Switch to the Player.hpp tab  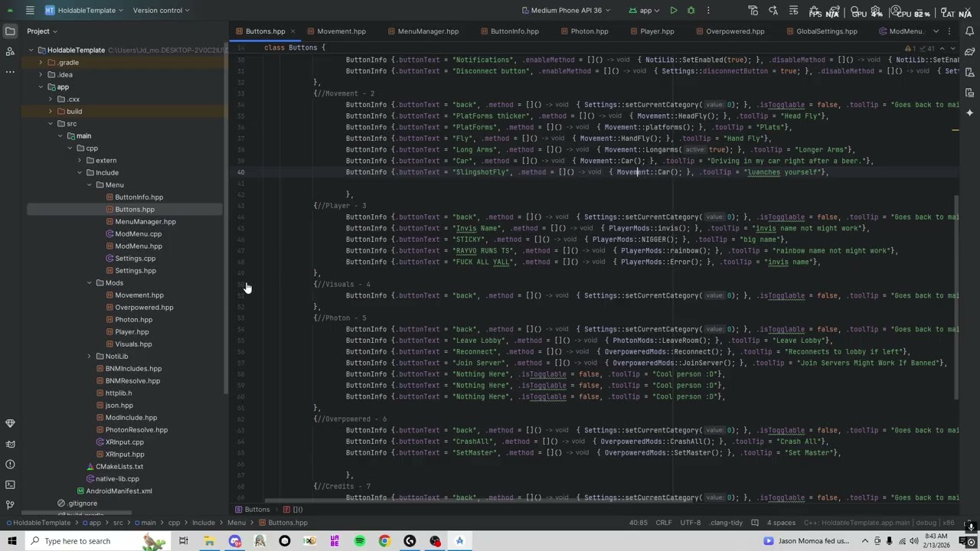pyautogui.click(x=652, y=31)
